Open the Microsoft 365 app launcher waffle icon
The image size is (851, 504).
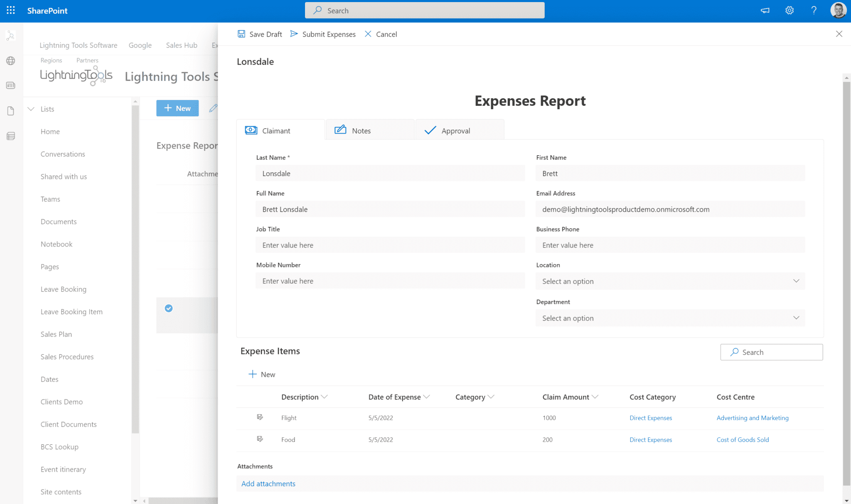[x=10, y=10]
